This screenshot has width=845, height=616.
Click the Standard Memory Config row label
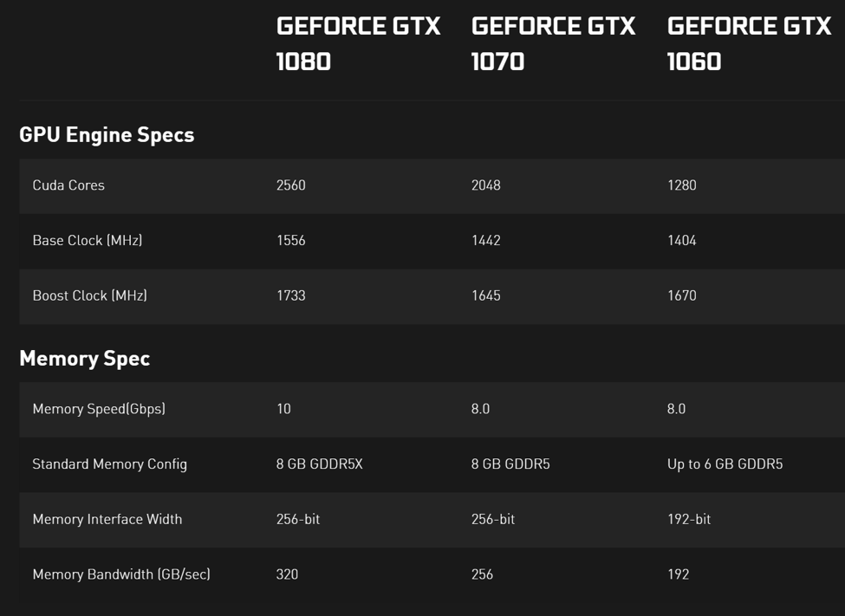tap(110, 464)
